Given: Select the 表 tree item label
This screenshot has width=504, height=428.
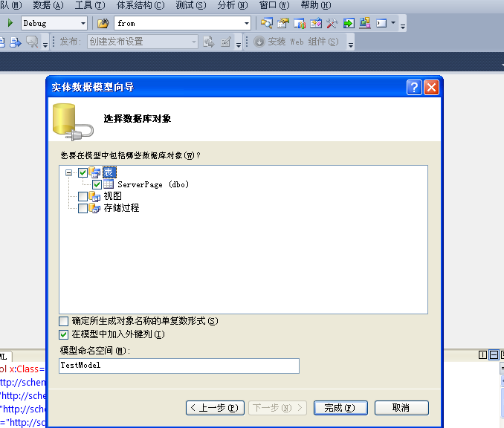Looking at the screenshot, I should [109, 172].
